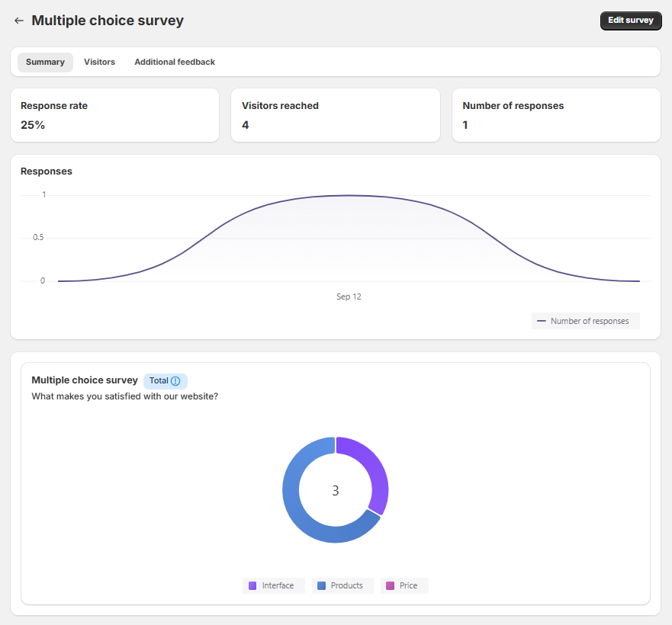This screenshot has height=625, width=672.
Task: Click the purple Interface donut segment
Action: pos(375,473)
